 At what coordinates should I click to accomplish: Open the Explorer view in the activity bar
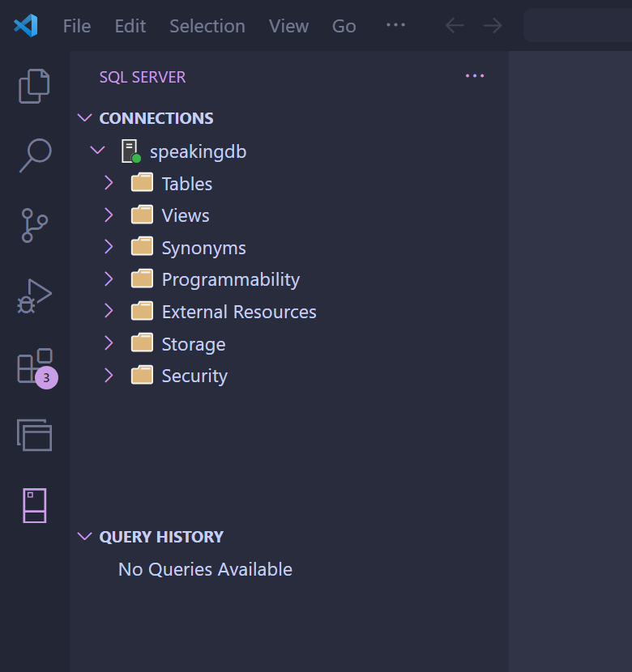(x=34, y=86)
